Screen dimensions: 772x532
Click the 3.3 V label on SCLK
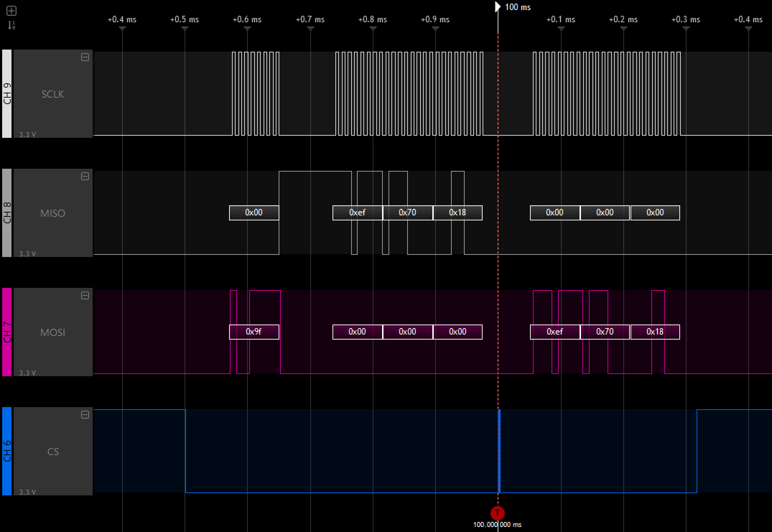(28, 135)
